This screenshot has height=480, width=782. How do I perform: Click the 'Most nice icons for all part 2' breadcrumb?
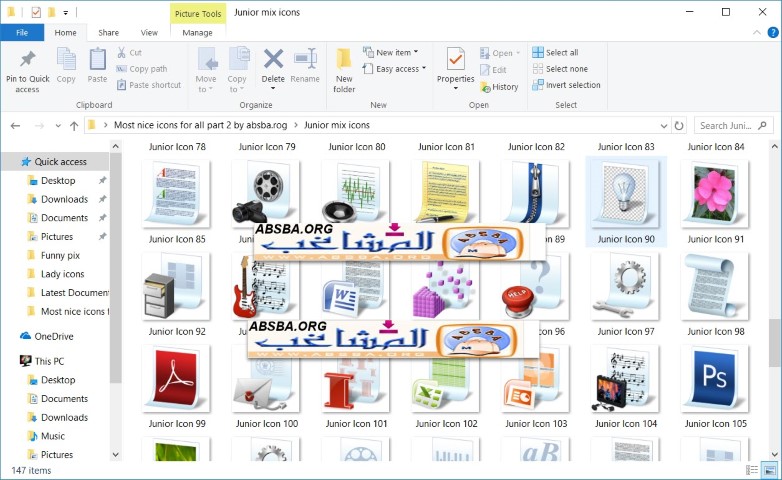pos(200,125)
